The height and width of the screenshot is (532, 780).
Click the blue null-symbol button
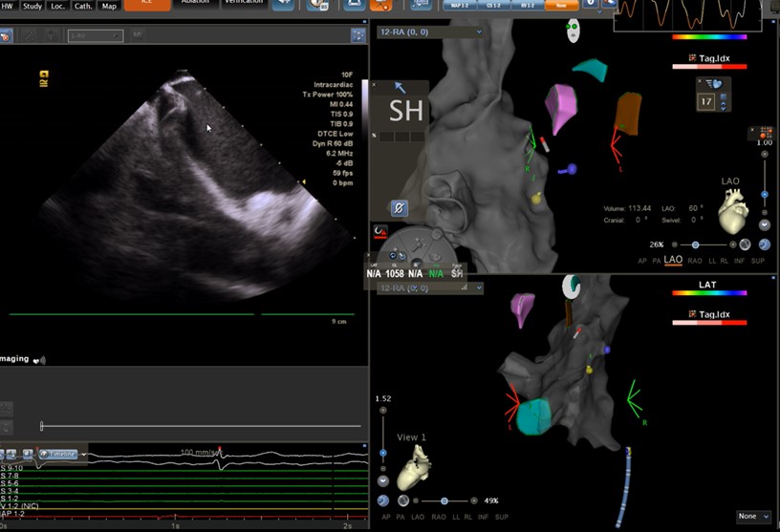pos(399,207)
